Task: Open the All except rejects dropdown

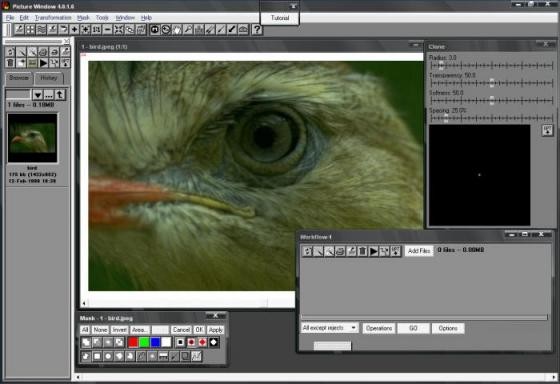Action: click(x=329, y=328)
